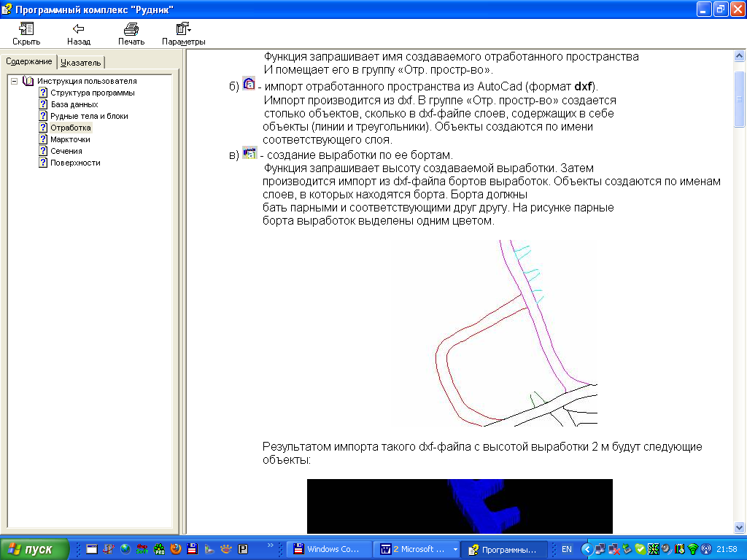Image resolution: width=747 pixels, height=560 pixels.
Task: Click the AutoCad dxf import icon
Action: click(249, 84)
